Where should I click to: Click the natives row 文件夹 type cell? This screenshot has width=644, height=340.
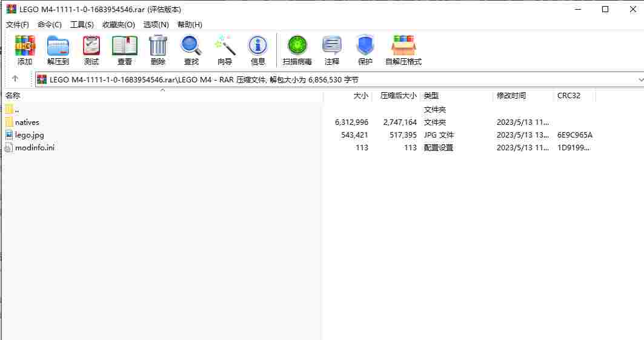click(x=434, y=122)
